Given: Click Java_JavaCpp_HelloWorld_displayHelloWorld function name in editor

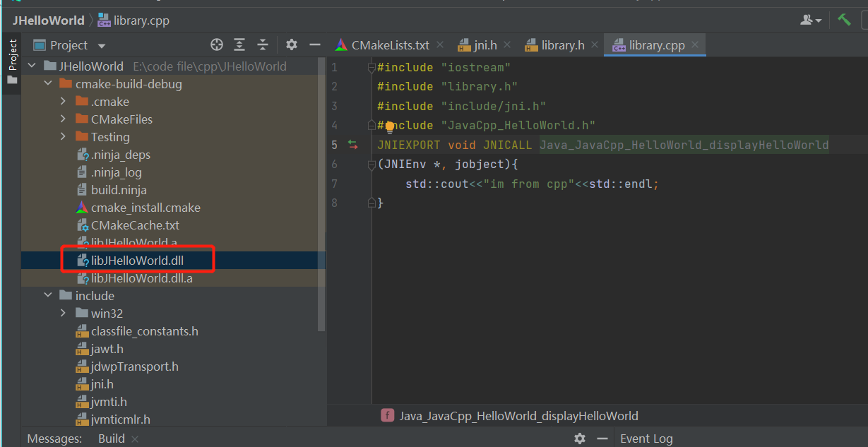Looking at the screenshot, I should (x=684, y=145).
